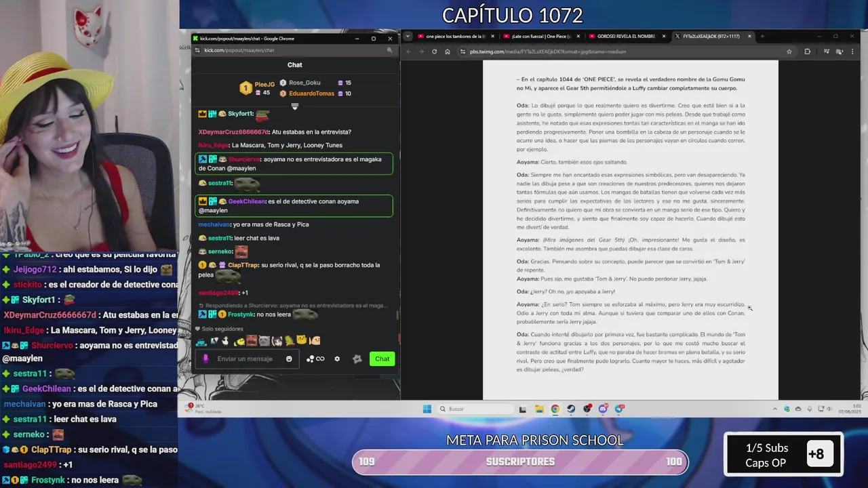868x488 pixels.
Task: Click the grey splat badge icon next to Chat
Action: click(x=357, y=359)
